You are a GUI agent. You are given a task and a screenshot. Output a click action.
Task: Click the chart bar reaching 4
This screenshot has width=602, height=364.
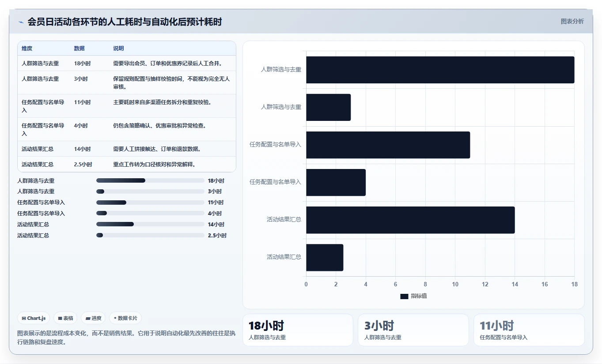point(336,182)
